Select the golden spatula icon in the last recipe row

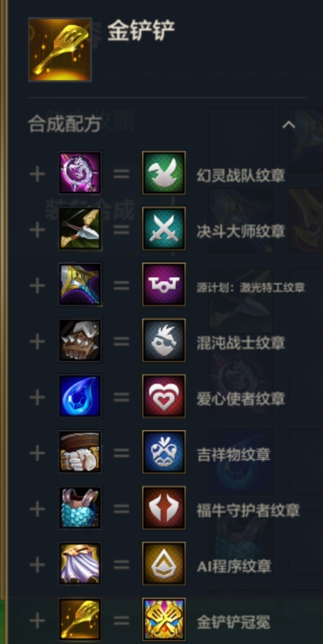pyautogui.click(x=80, y=620)
